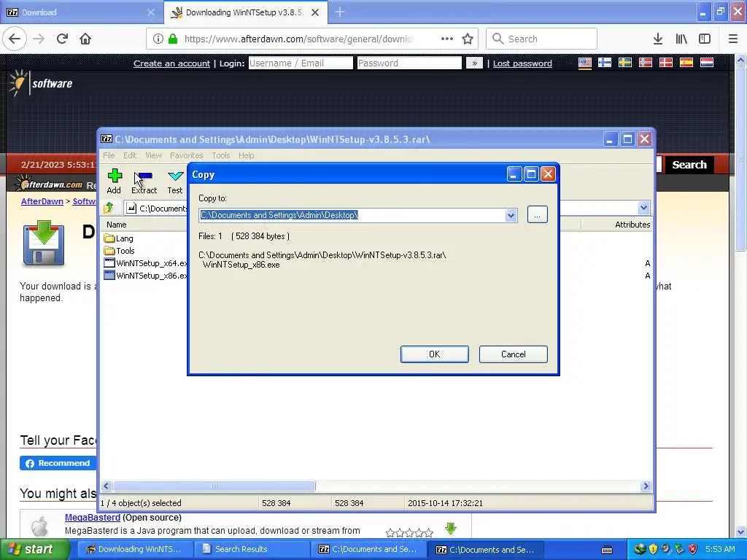Open the Tools menu in 7-Zip

(221, 155)
